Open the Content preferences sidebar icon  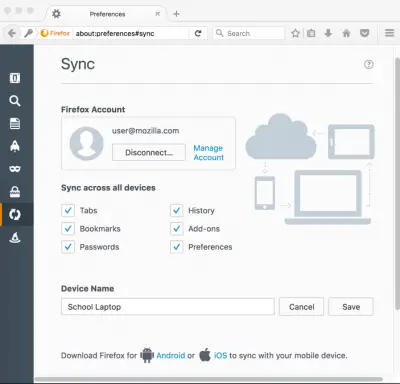tap(15, 123)
